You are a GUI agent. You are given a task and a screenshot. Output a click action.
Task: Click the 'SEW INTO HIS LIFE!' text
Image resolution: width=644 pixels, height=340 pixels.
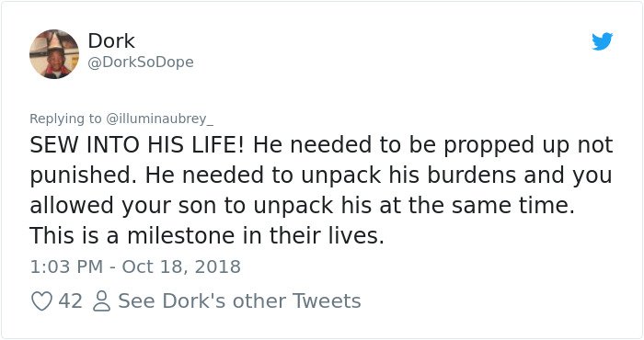coord(137,145)
